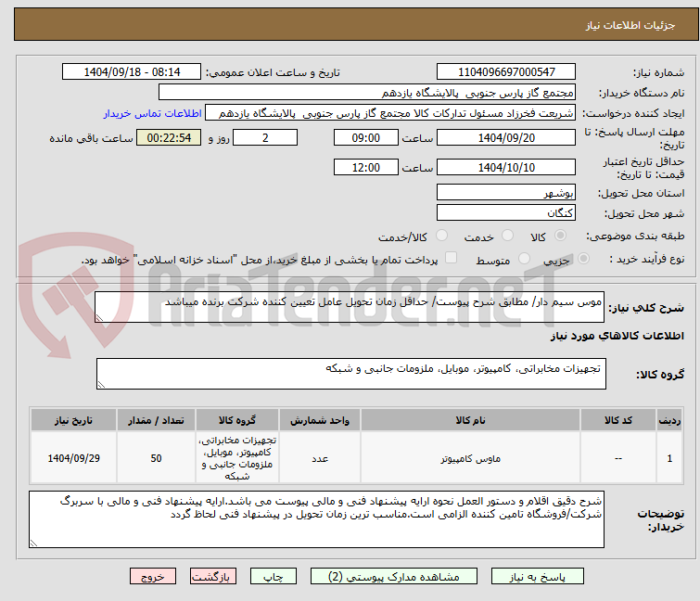The height and width of the screenshot is (601, 700).
Task: Click the unit cell 'عدد'
Action: 320,458
